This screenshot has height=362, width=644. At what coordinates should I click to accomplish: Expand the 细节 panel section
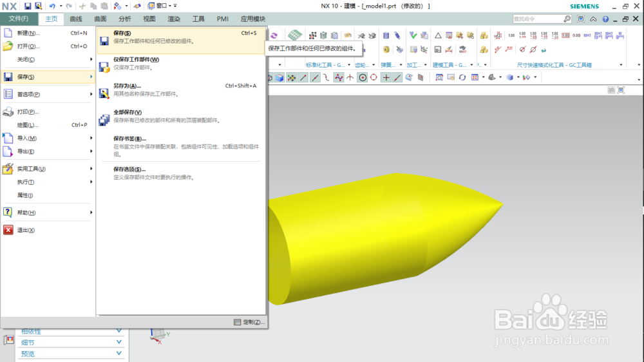[71, 342]
